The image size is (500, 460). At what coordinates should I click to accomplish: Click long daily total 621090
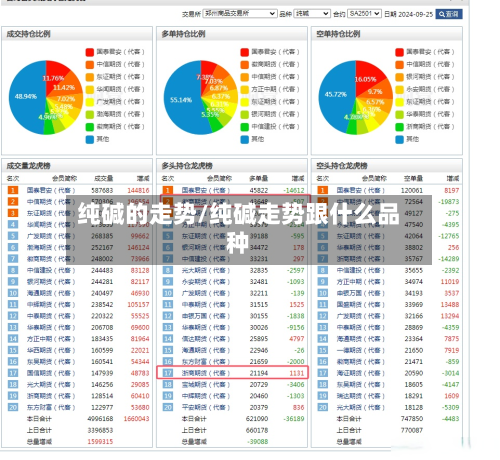pos(257,419)
